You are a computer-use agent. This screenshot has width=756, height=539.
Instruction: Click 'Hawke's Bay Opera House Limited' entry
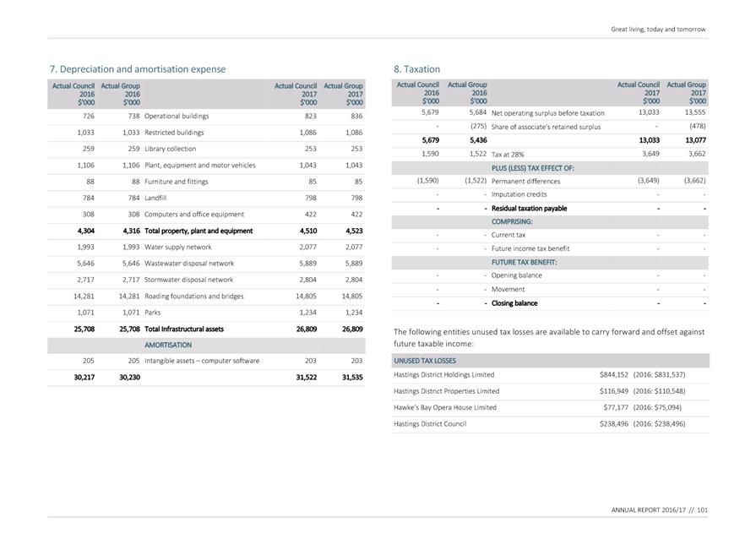(445, 408)
